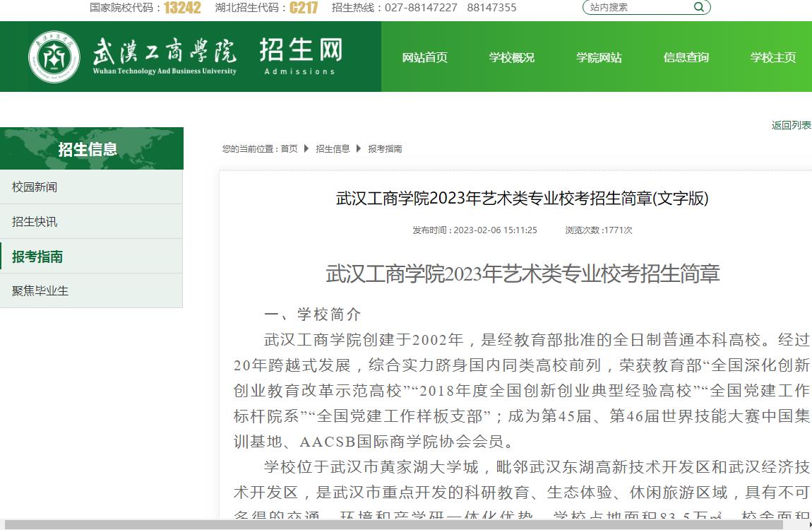Open 聚焦毕业生 sidebar entry
Viewport: 812px width, 530px height.
pos(91,290)
